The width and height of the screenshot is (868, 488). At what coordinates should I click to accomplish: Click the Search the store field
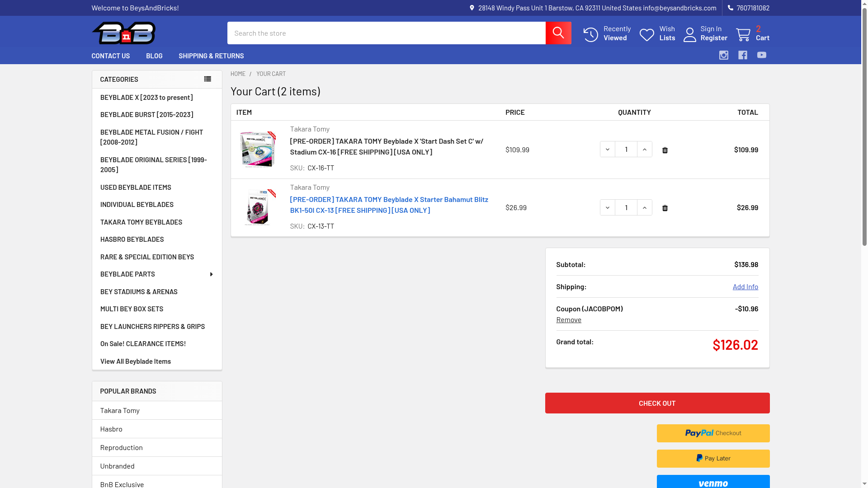[386, 33]
